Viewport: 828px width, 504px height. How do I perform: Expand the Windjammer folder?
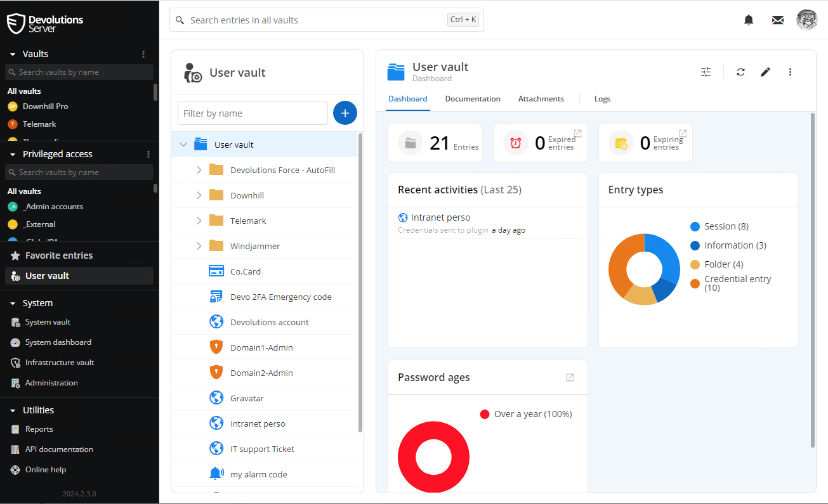(x=199, y=246)
